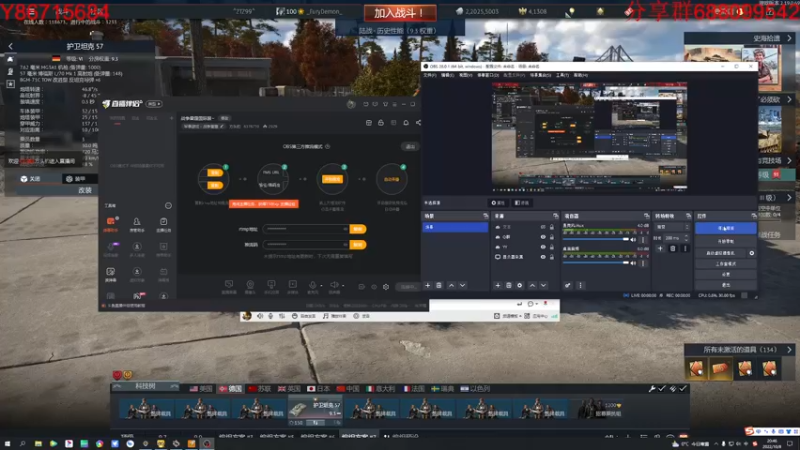This screenshot has height=450, width=800.
Task: Remove the scene transition in OBS
Action: 672,248
